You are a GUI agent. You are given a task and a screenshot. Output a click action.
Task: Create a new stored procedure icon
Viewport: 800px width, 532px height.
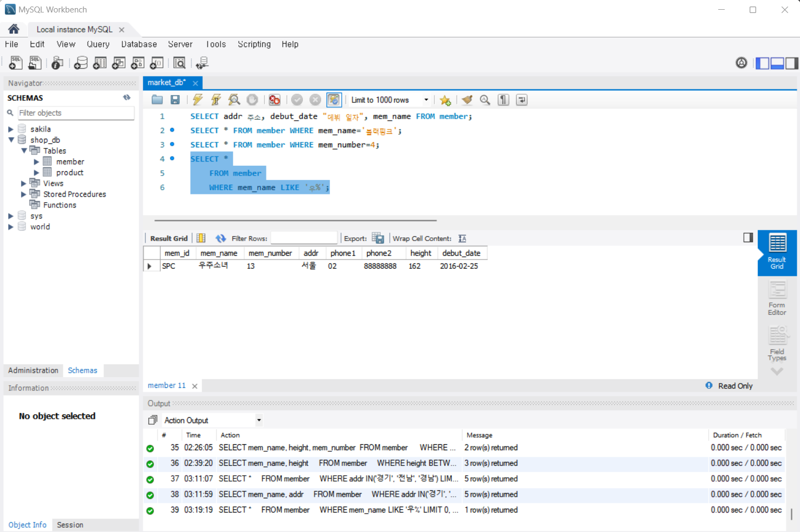pyautogui.click(x=138, y=63)
